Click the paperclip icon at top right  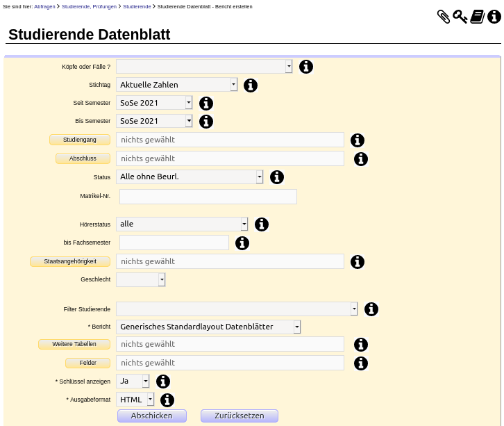coord(444,17)
